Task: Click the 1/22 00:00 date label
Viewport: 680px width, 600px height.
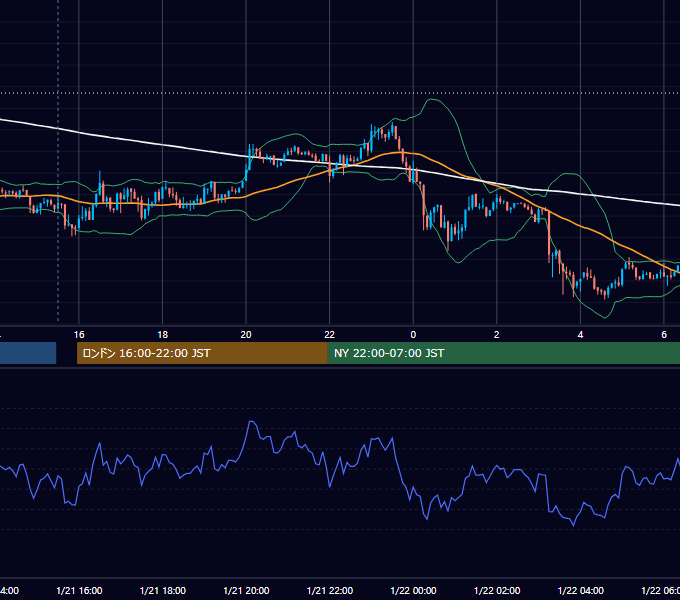Action: coord(413,591)
